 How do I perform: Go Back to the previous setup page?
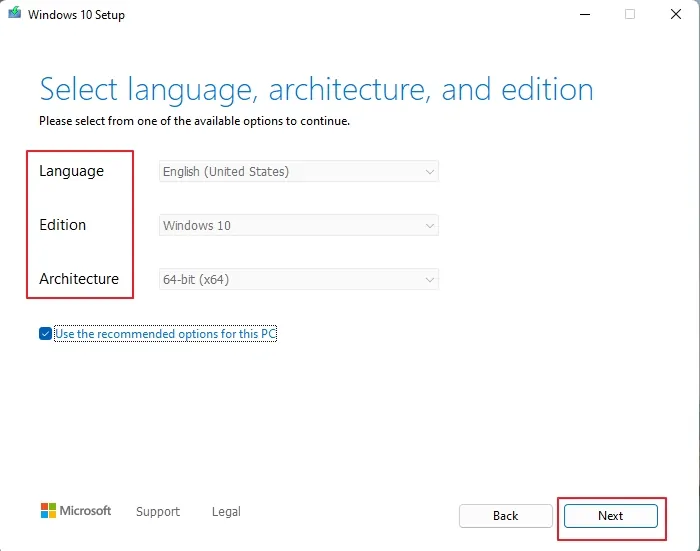[506, 516]
